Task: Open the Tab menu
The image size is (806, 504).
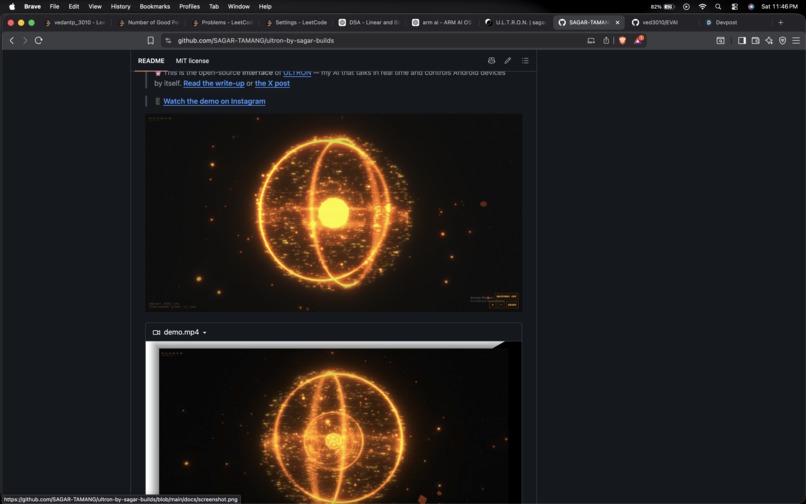Action: click(x=214, y=7)
